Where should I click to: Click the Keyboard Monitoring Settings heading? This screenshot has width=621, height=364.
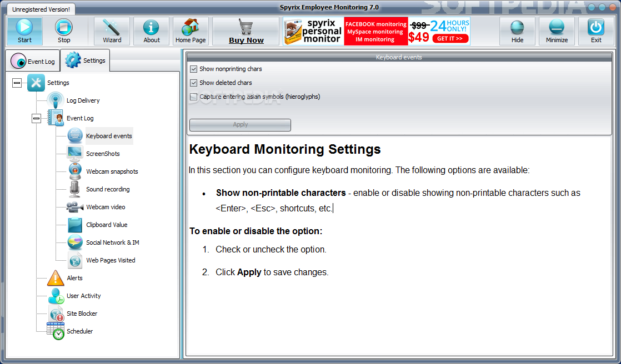pos(285,149)
